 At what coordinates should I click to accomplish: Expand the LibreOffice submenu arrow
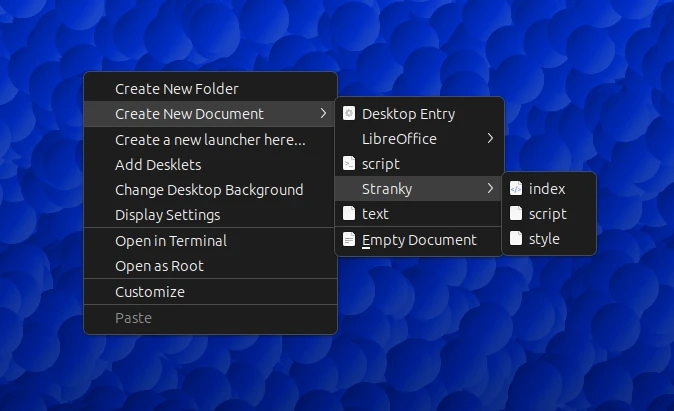490,138
